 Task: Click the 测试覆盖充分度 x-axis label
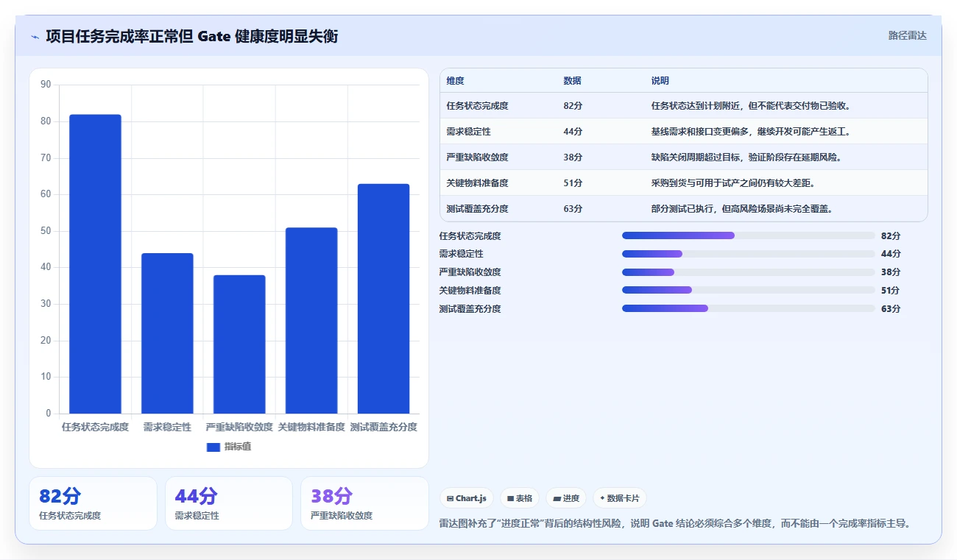384,427
